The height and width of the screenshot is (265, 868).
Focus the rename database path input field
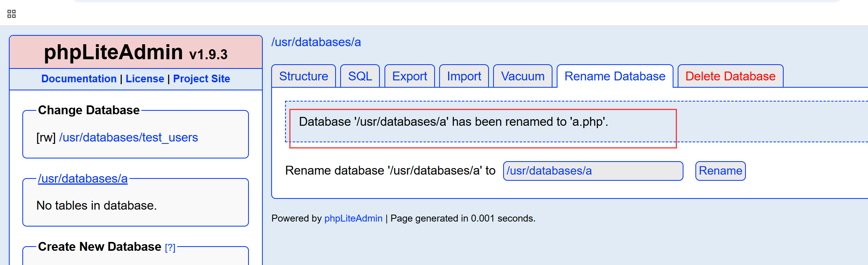point(593,171)
